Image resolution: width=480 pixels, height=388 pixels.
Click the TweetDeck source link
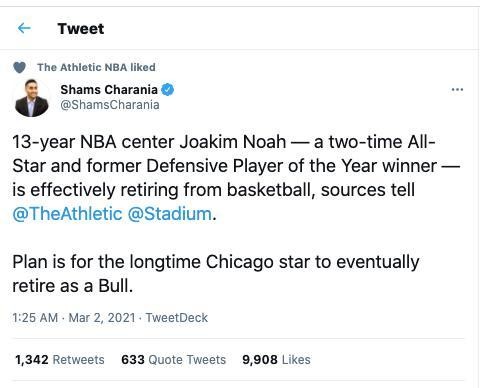click(x=177, y=318)
